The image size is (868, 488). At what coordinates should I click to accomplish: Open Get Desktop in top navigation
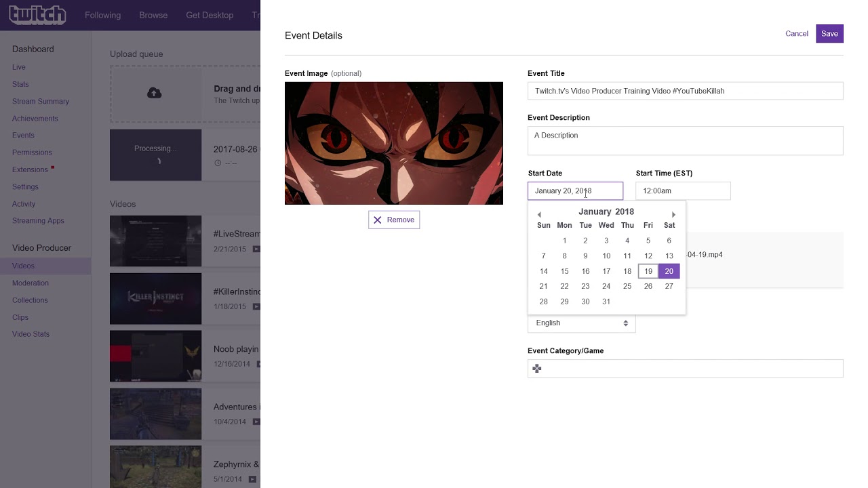click(210, 15)
